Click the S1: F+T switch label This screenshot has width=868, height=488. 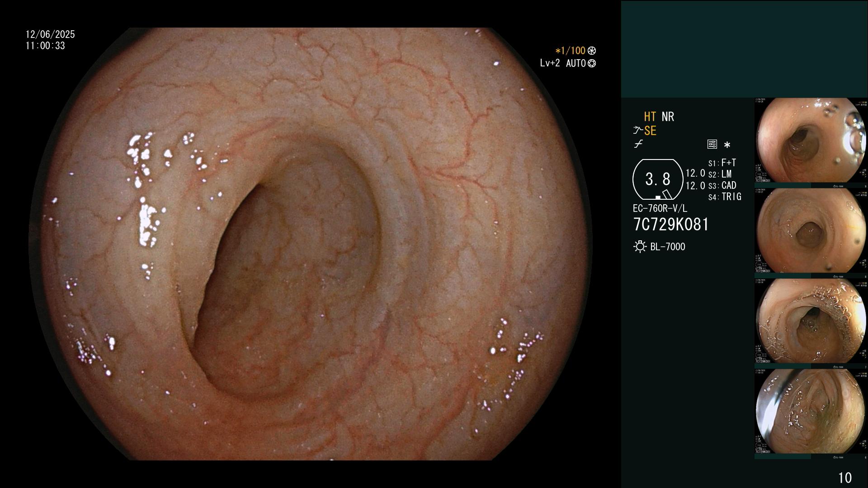coord(722,163)
